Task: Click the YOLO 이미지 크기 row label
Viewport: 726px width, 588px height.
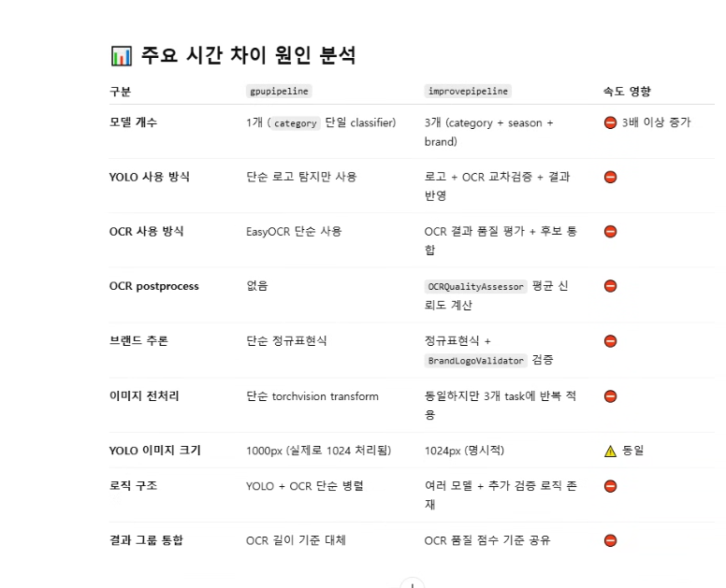Action: pos(155,451)
